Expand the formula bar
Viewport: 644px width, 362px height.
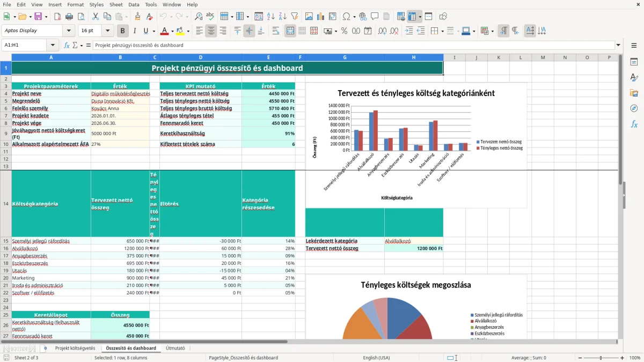coord(618,46)
